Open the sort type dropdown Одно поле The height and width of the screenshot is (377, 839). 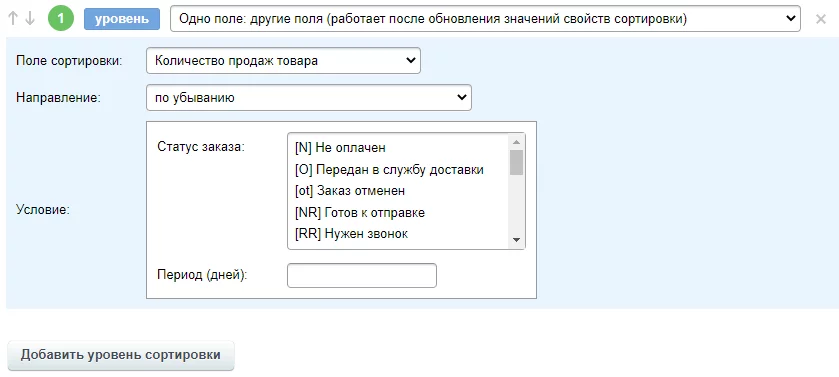click(x=485, y=19)
